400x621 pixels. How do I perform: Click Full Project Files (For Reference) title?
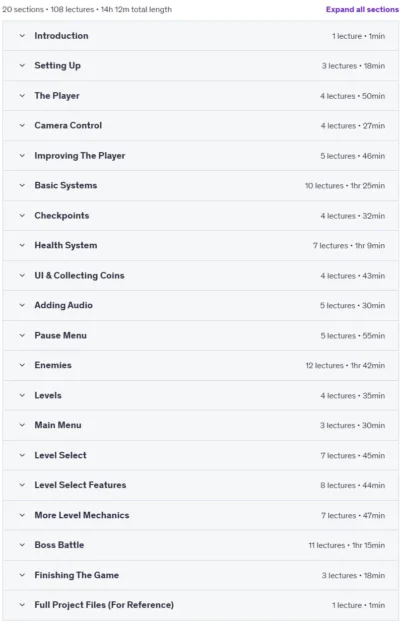104,605
